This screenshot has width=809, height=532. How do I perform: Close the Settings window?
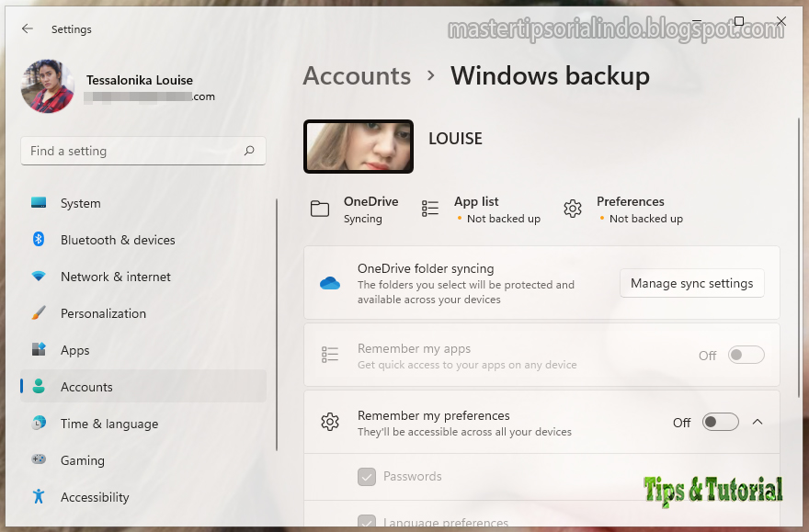(781, 20)
